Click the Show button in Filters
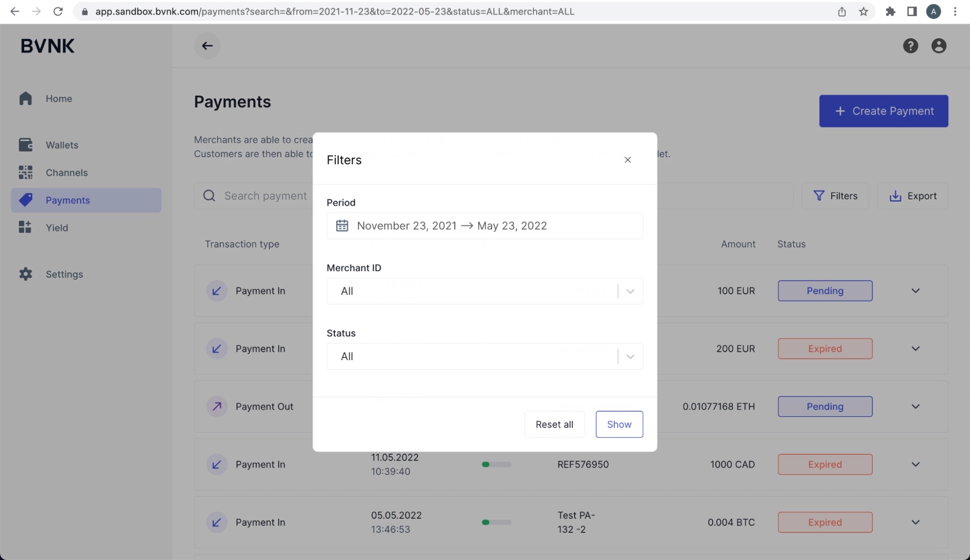Image resolution: width=970 pixels, height=560 pixels. point(619,424)
